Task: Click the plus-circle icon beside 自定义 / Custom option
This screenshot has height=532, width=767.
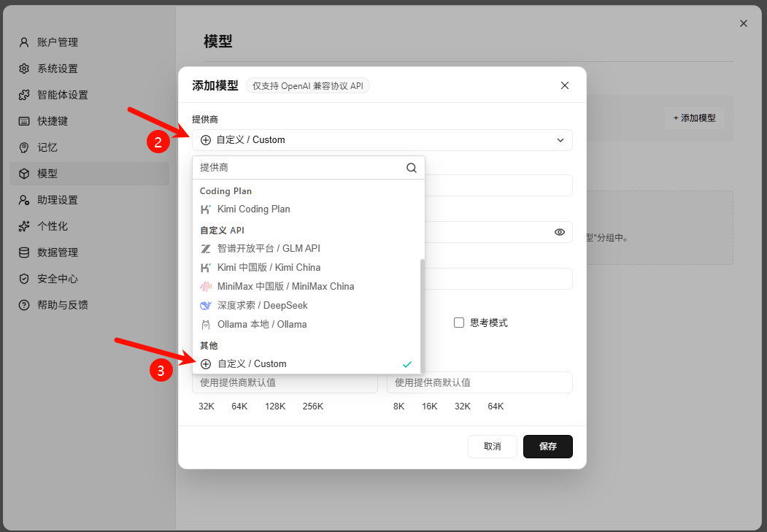Action: 206,364
